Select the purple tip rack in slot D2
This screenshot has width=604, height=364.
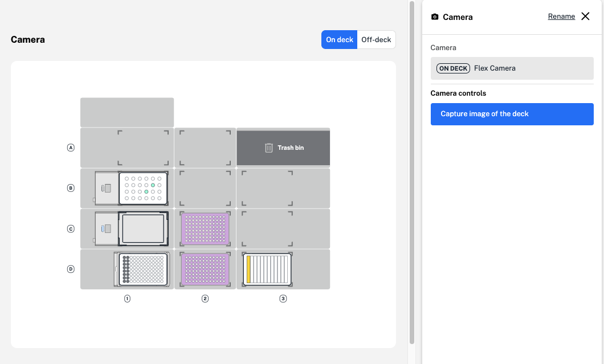click(205, 269)
